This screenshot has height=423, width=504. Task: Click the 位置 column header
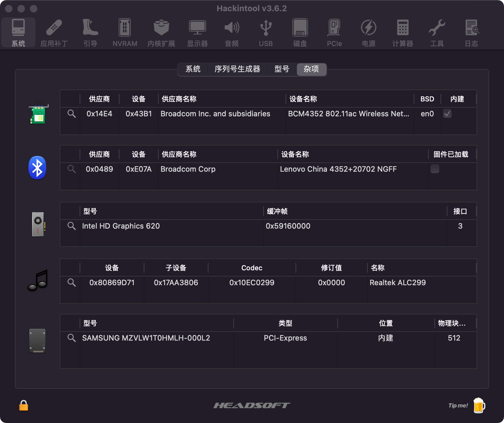[386, 323]
